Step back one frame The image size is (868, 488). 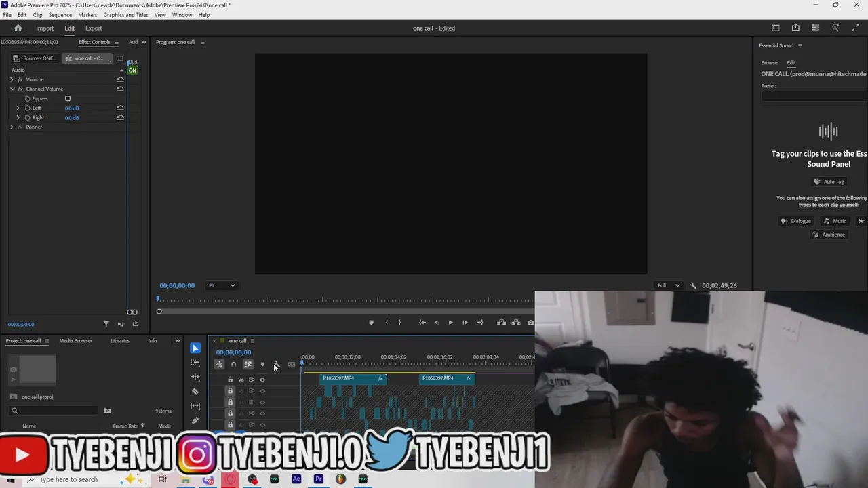(x=437, y=323)
